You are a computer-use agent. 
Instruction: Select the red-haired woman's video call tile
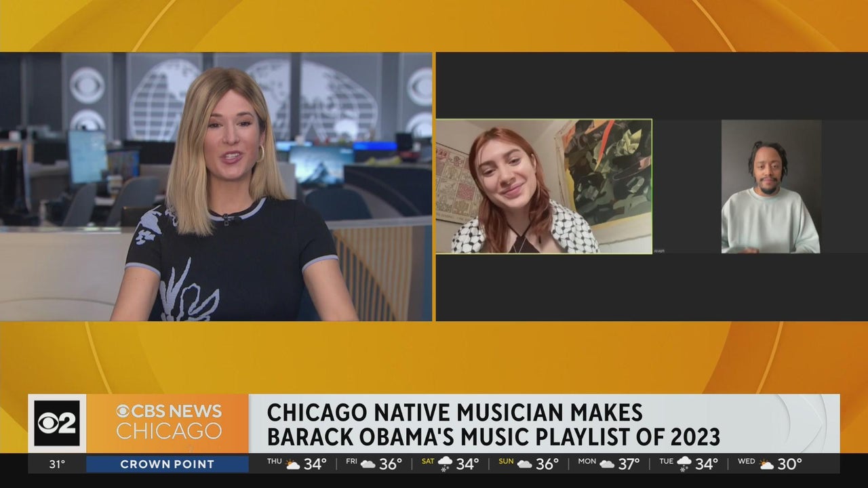click(x=543, y=186)
